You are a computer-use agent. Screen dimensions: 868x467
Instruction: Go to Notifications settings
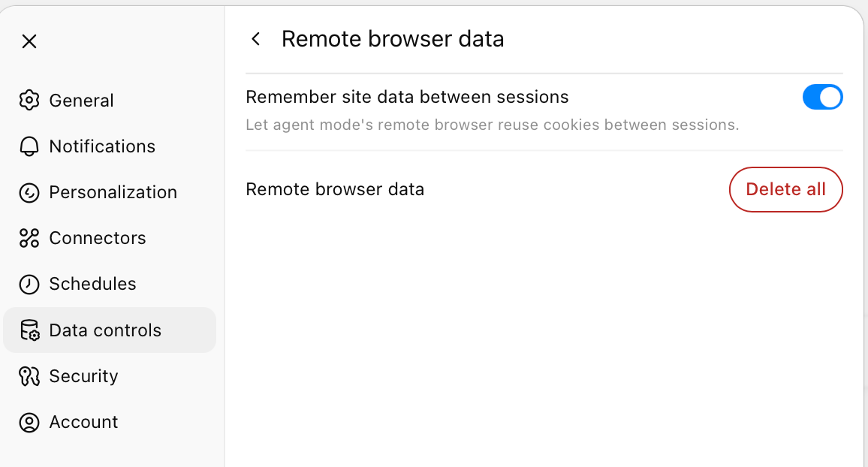click(102, 146)
